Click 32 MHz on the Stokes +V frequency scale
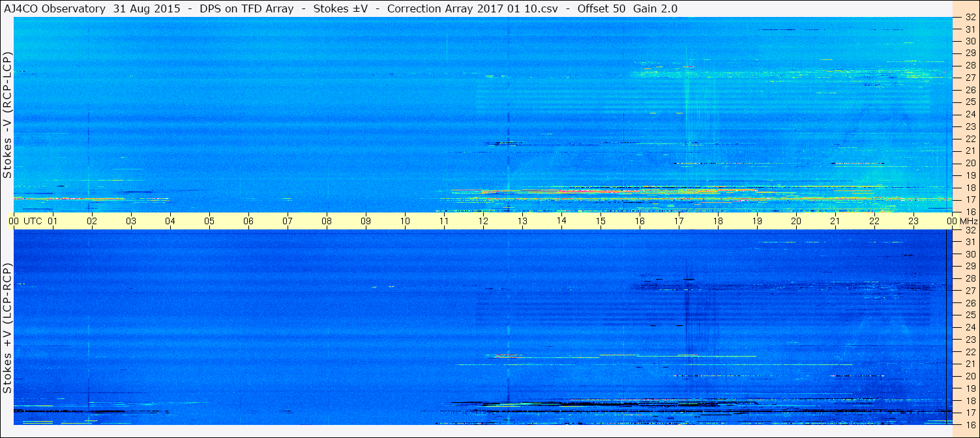Viewport: 980px width, 438px height. pyautogui.click(x=970, y=230)
